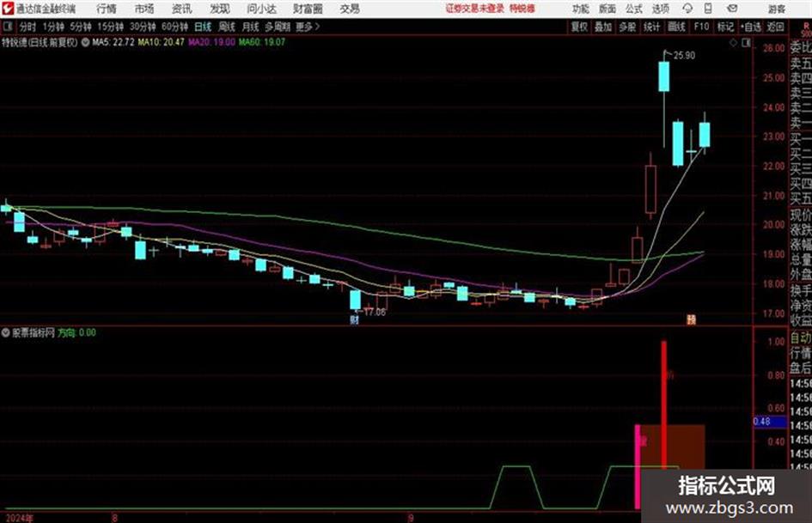Select the 多周期 tab
812x523 pixels.
point(278,27)
